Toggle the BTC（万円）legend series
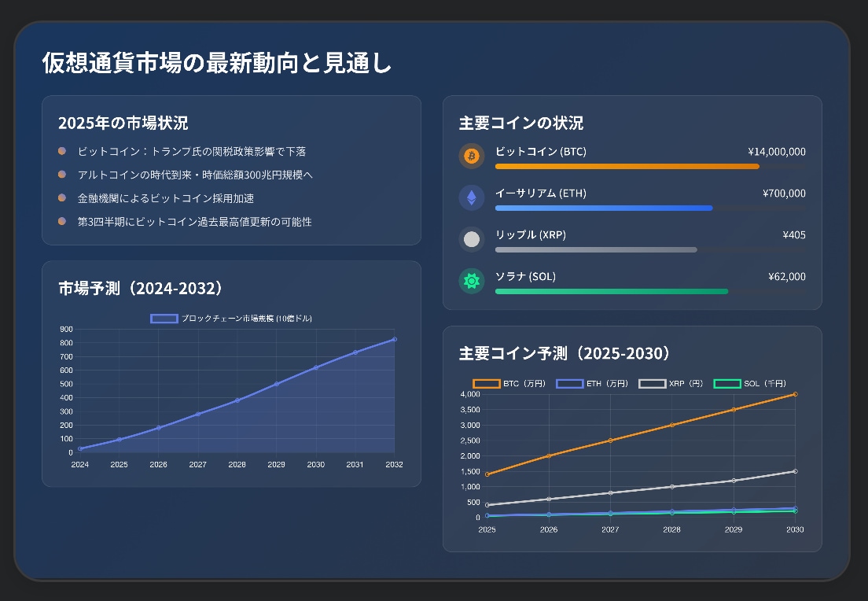Viewport: 868px width, 601px height. pos(509,383)
